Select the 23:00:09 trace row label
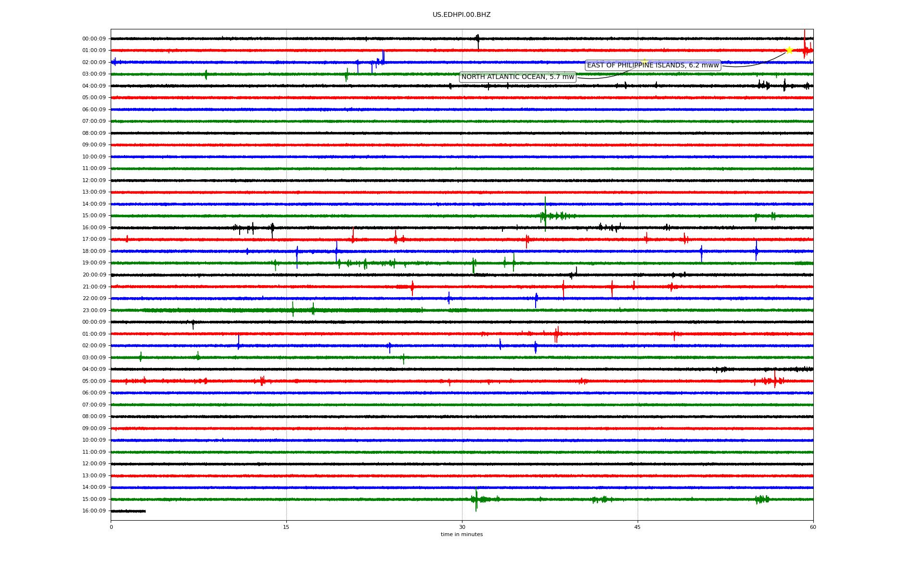Viewport: 924px width, 578px height. (x=94, y=311)
